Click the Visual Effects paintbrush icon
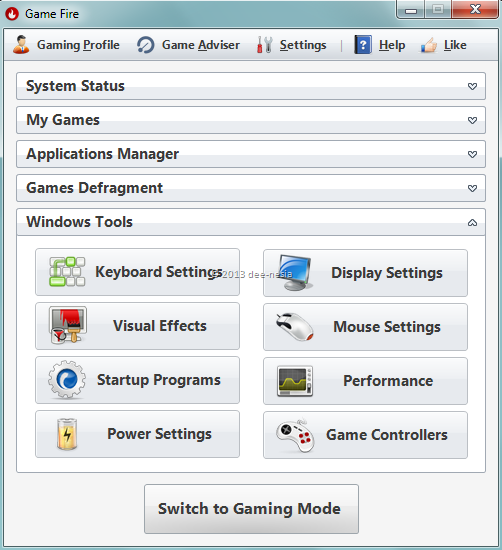Image resolution: width=502 pixels, height=550 pixels. (67, 325)
